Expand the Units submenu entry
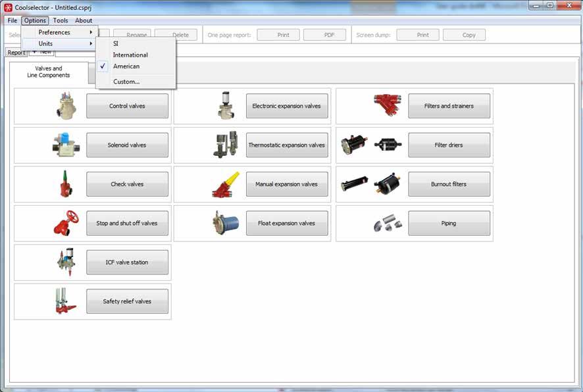583x392 pixels. 60,43
